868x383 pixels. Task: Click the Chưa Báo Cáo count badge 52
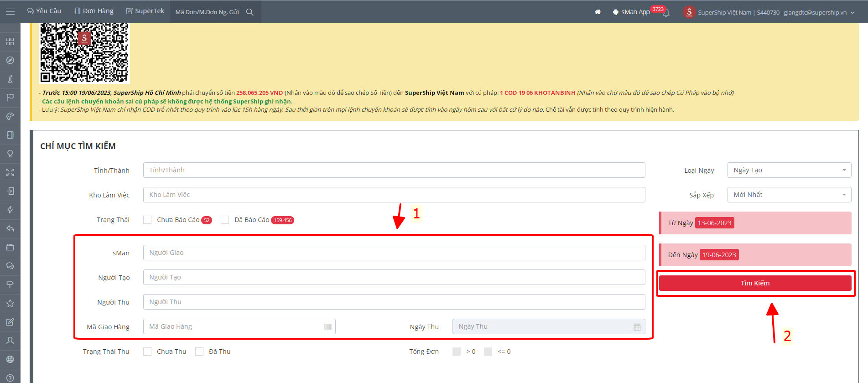pos(207,220)
